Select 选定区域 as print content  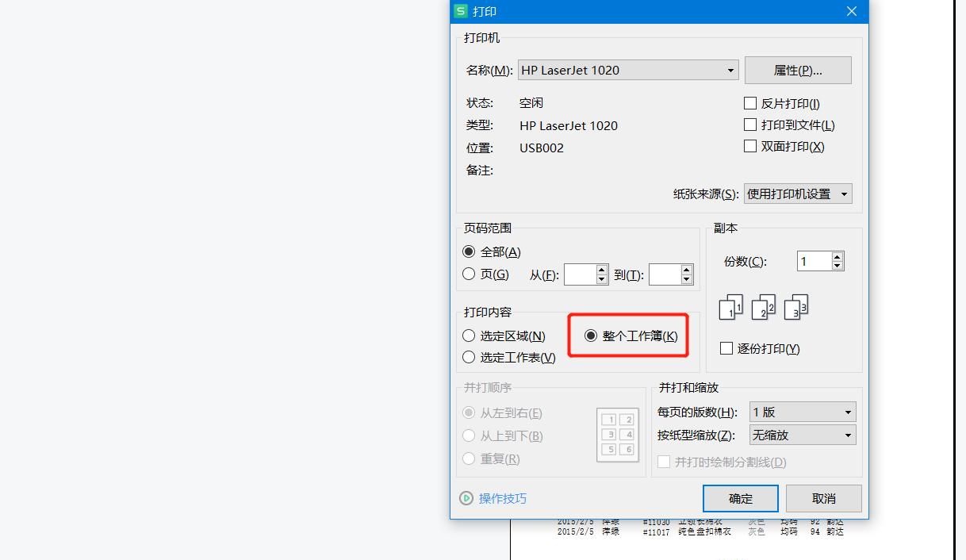(469, 336)
